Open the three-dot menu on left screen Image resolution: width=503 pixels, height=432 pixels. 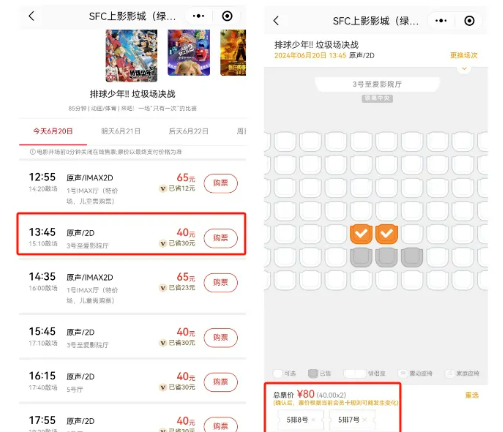[198, 16]
